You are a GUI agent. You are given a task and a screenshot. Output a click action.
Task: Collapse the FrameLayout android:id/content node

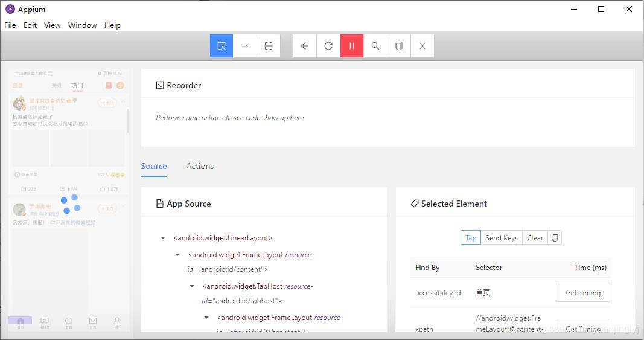(177, 255)
